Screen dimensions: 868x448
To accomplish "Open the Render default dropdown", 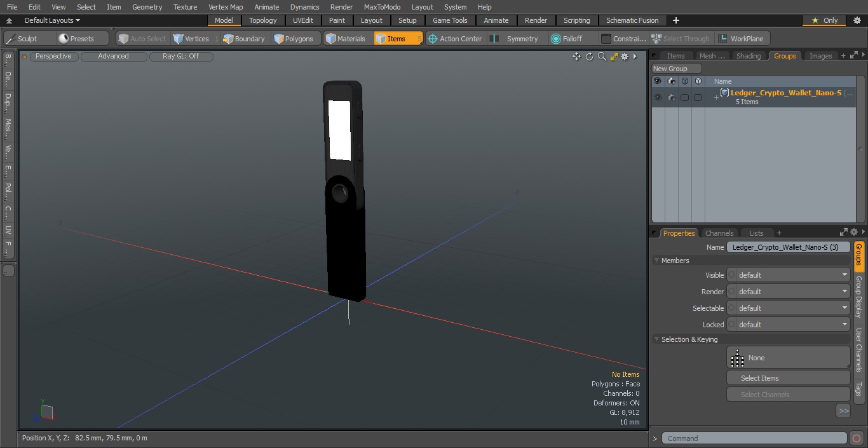I will pyautogui.click(x=793, y=292).
